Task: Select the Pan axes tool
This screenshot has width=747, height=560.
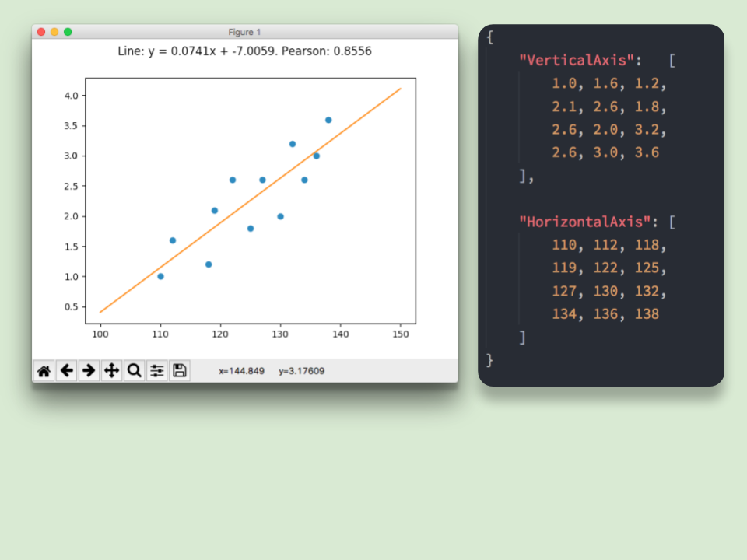Action: tap(111, 371)
